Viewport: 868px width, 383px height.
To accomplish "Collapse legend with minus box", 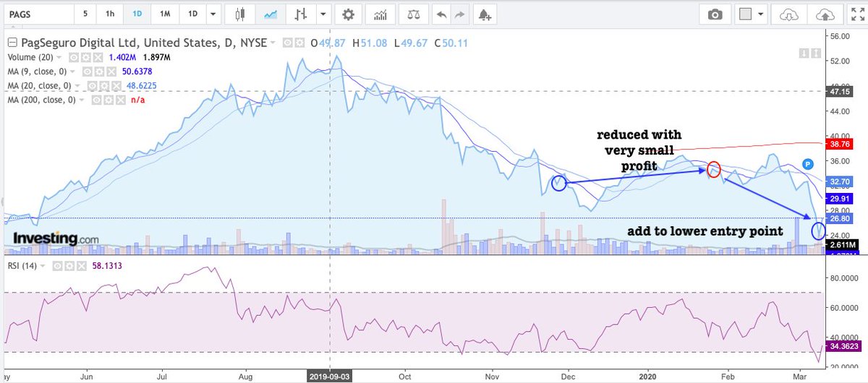I will [x=11, y=43].
